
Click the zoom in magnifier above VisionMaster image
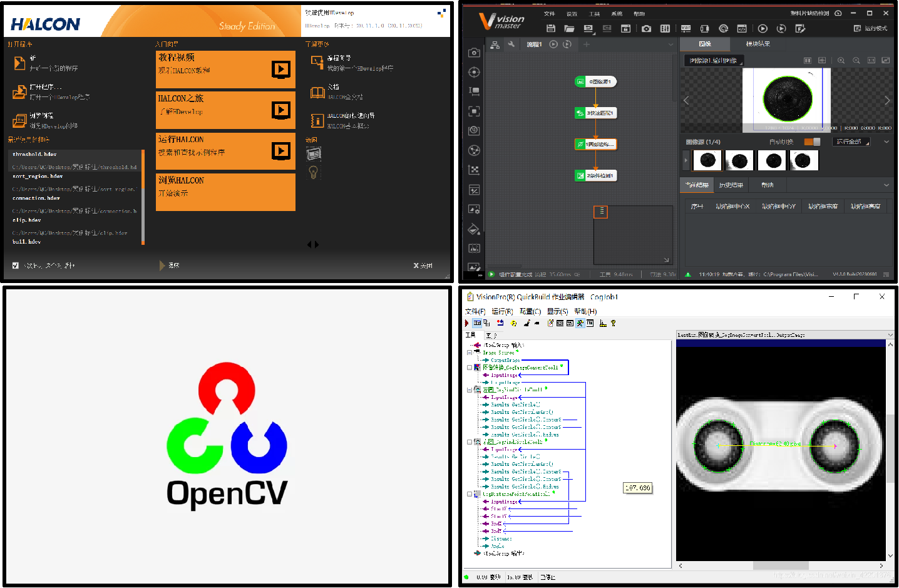coord(841,60)
